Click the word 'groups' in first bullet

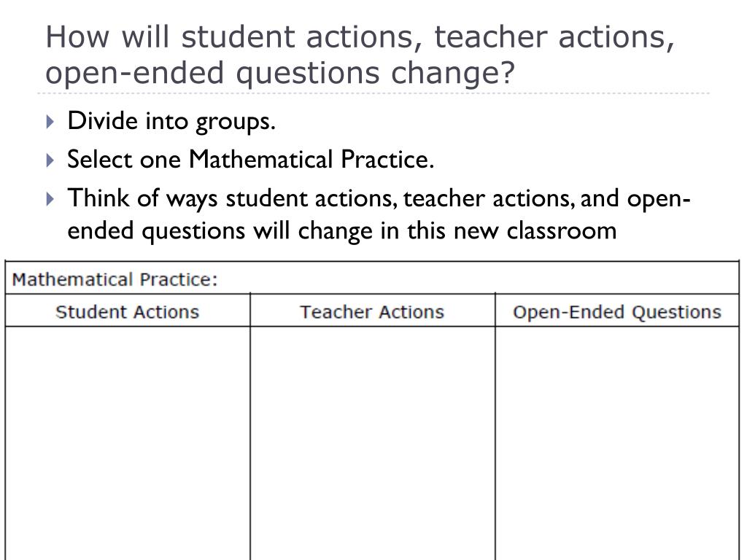[x=236, y=122]
